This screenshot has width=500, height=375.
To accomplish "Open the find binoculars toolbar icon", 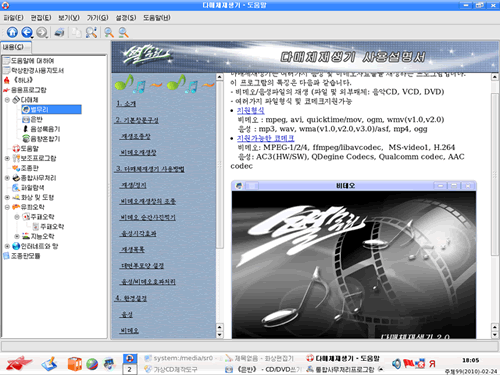I will tap(91, 32).
